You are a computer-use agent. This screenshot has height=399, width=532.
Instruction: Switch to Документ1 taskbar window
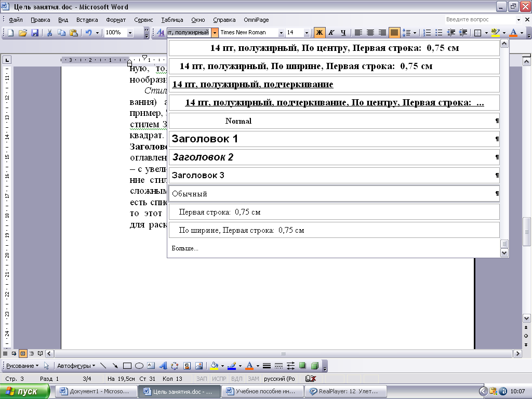click(x=96, y=391)
